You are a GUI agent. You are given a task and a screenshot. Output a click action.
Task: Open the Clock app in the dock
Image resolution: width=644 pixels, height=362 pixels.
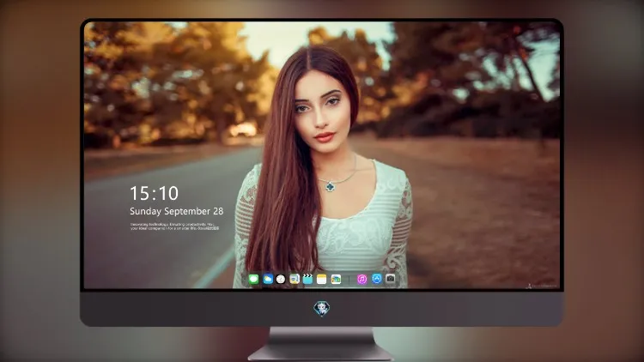click(281, 280)
